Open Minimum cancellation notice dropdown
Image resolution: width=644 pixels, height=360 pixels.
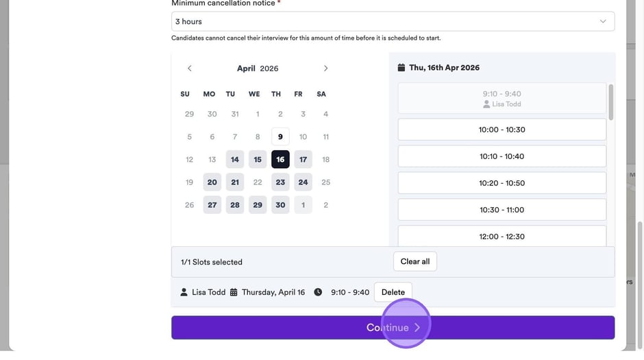tap(393, 21)
